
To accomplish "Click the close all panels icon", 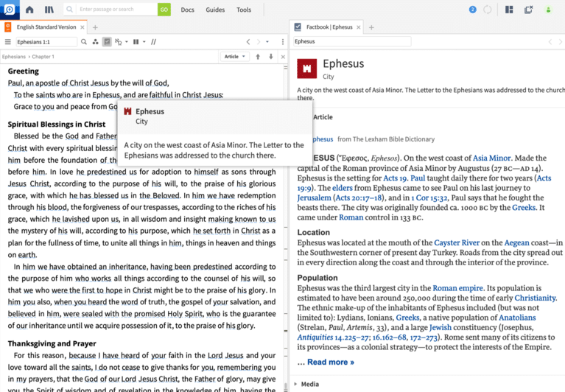I will (x=528, y=10).
